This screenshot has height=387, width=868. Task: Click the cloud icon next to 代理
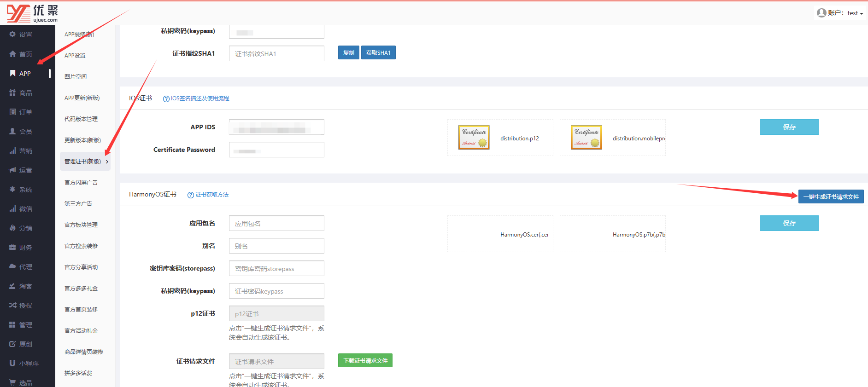12,266
